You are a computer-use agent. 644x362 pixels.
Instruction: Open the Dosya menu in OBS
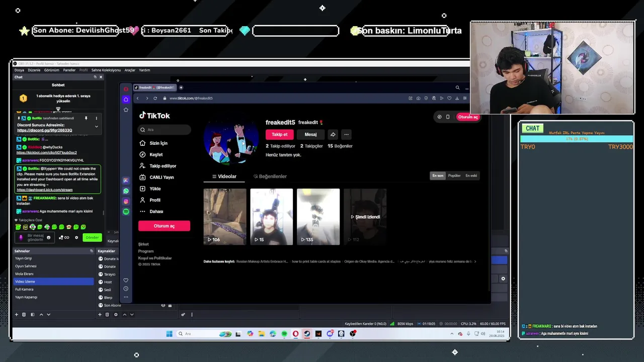19,70
